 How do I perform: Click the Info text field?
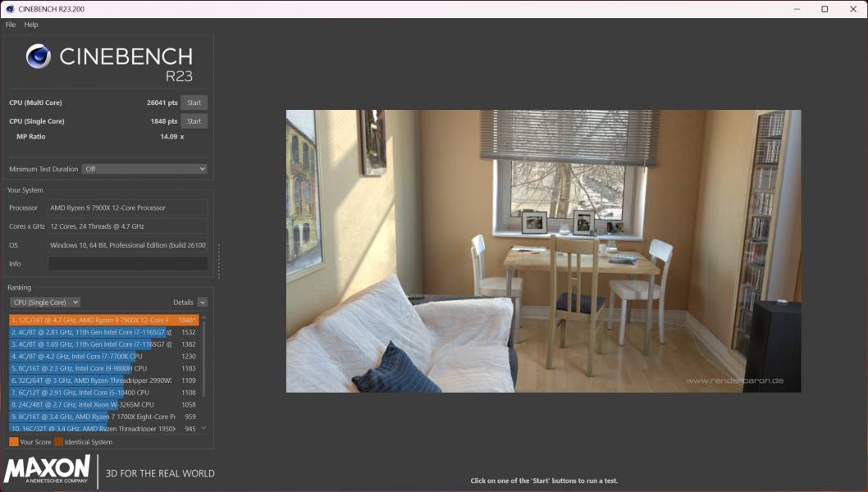(127, 263)
